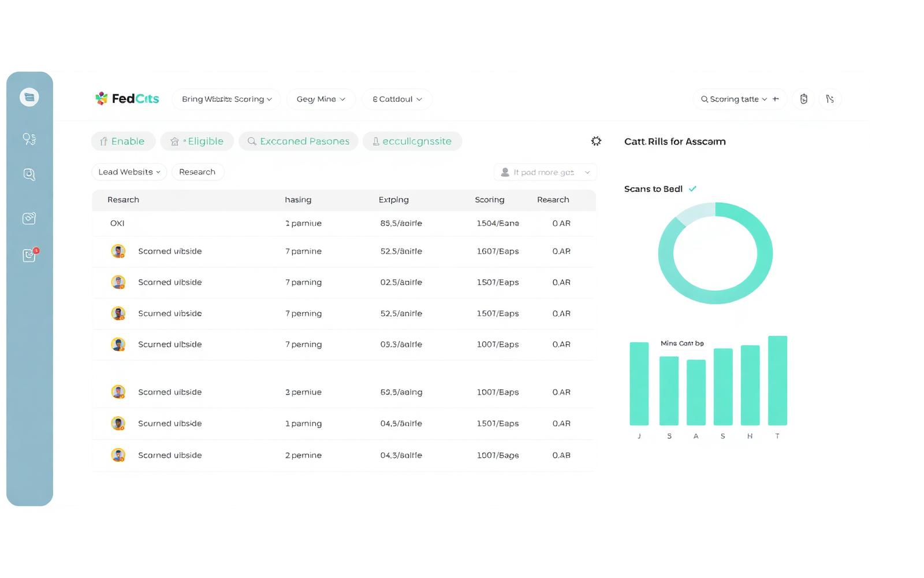Click the settings gear above the table
This screenshot has width=924, height=578.
tap(596, 141)
